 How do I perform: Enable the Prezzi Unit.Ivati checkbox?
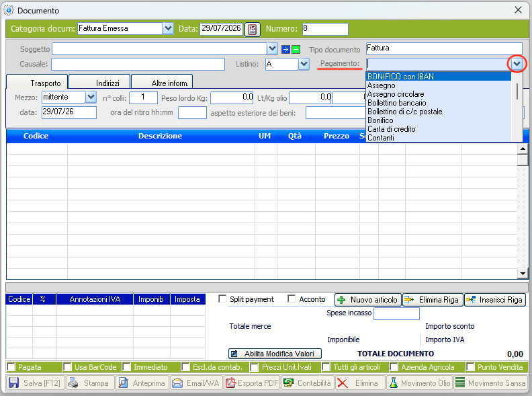[254, 367]
